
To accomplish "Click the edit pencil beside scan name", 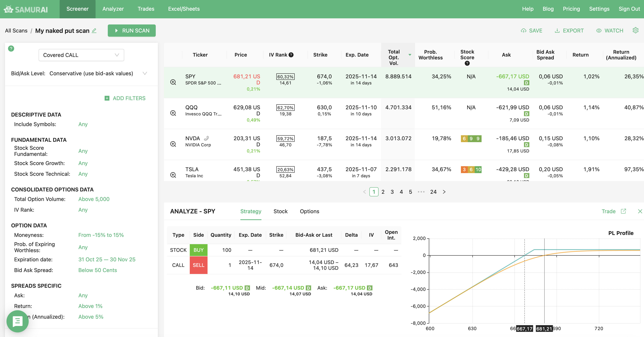I will pos(94,31).
